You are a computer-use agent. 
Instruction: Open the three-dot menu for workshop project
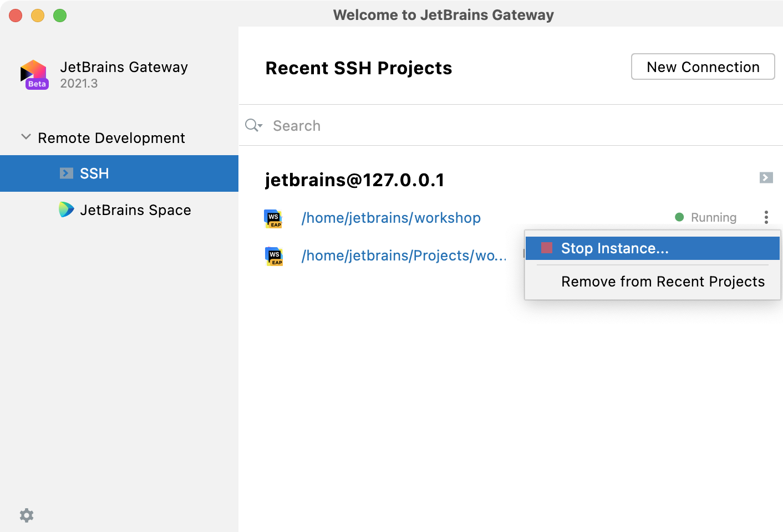coord(766,217)
